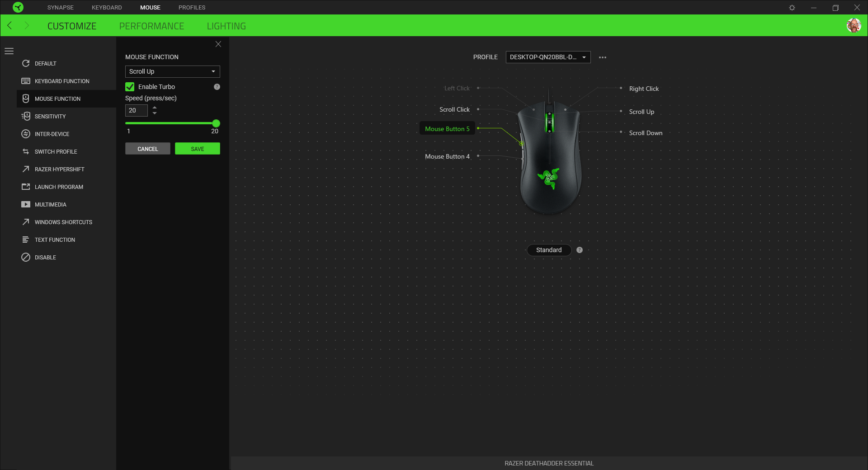Uncheck the Enable Turbo checkbox

pos(130,87)
